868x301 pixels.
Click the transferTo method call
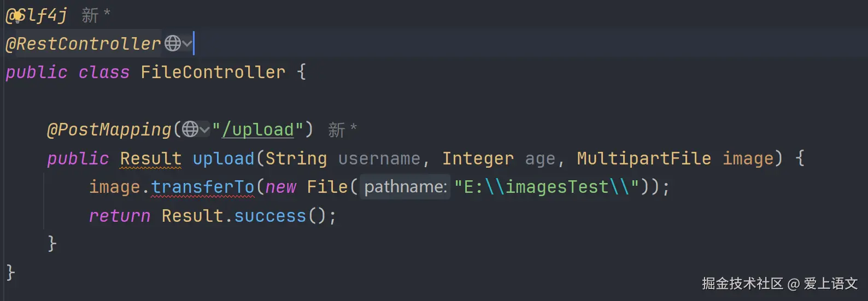[203, 187]
